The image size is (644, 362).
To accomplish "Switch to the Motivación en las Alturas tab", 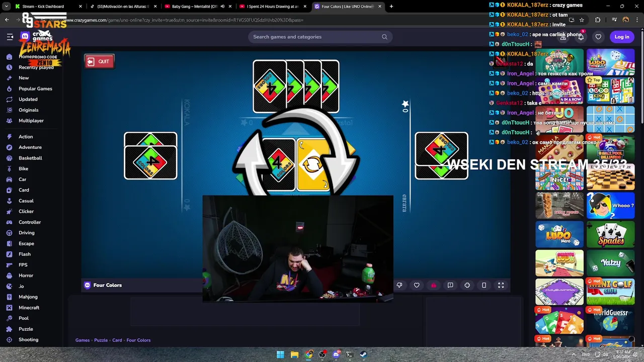I will (x=123, y=7).
